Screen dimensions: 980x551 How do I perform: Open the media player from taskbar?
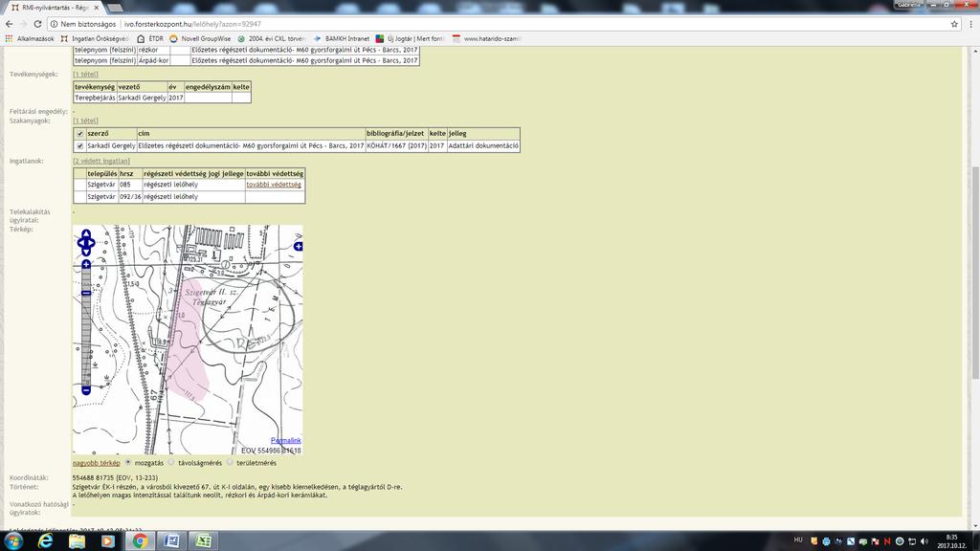(108, 541)
